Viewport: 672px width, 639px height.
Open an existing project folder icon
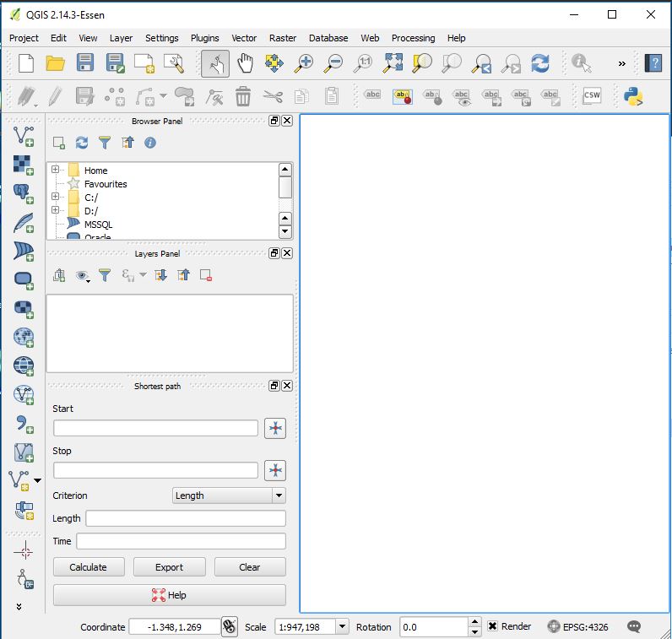[x=55, y=63]
